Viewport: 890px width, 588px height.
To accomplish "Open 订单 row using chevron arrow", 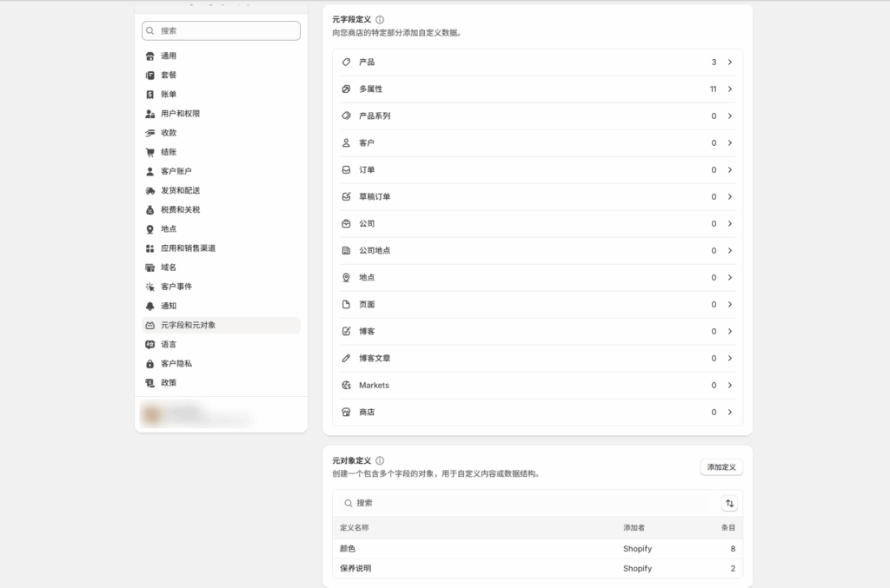I will [729, 170].
